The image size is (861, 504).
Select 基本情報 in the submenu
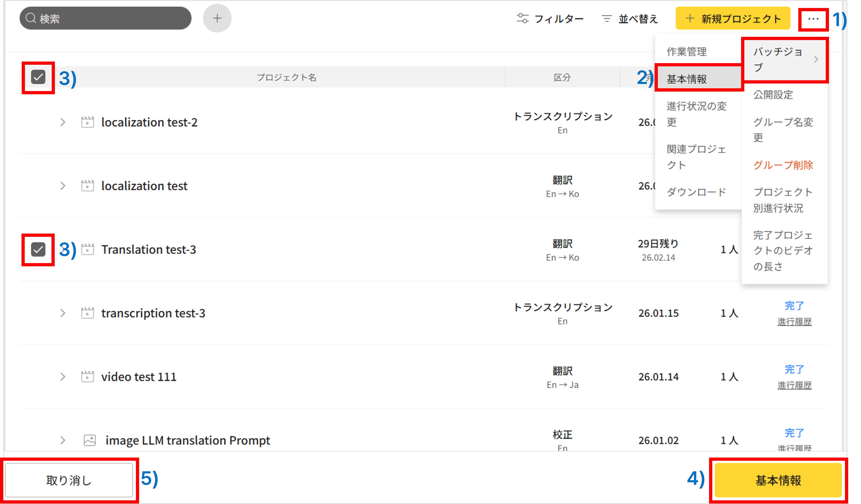[x=687, y=79]
